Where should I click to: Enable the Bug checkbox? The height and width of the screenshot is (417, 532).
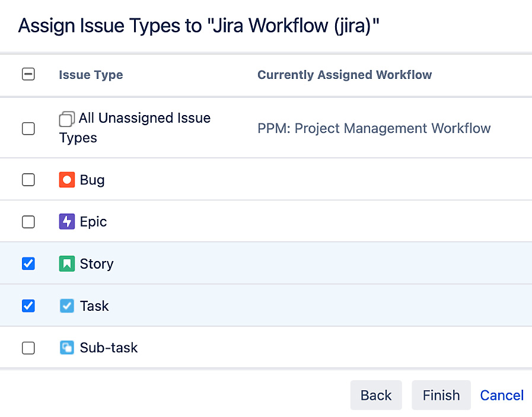(x=28, y=179)
